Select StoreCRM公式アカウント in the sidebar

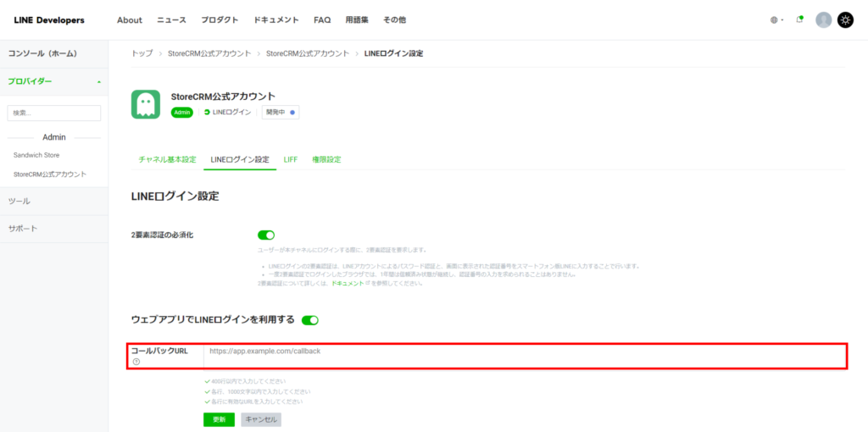coord(50,174)
